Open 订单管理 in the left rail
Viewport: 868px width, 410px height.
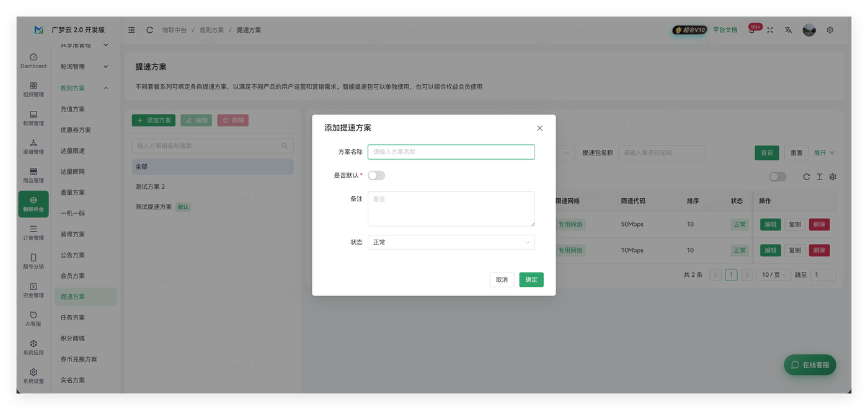(33, 233)
